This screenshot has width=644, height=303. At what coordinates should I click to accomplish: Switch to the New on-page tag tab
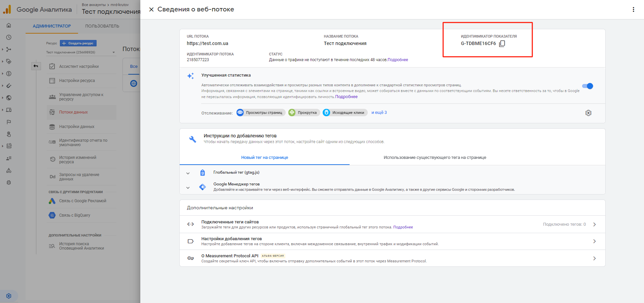click(x=264, y=157)
